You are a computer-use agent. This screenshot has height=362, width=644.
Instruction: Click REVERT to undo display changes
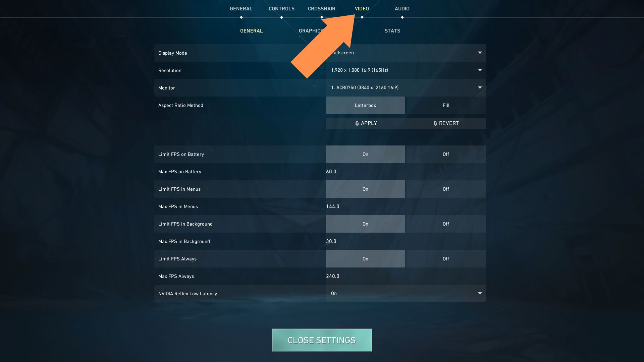(x=445, y=123)
